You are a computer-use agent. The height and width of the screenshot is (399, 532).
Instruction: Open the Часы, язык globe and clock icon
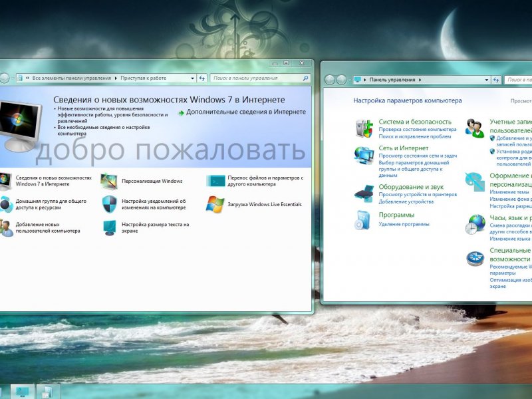click(x=475, y=224)
